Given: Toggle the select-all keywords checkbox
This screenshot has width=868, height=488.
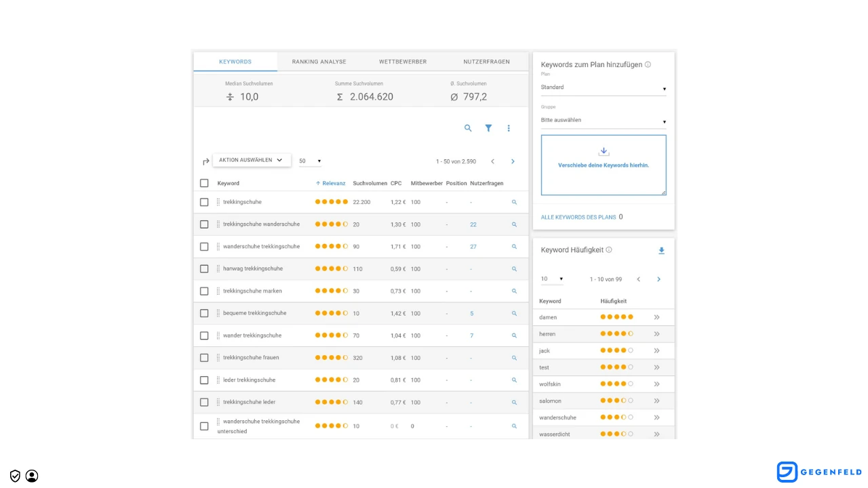Looking at the screenshot, I should tap(204, 183).
